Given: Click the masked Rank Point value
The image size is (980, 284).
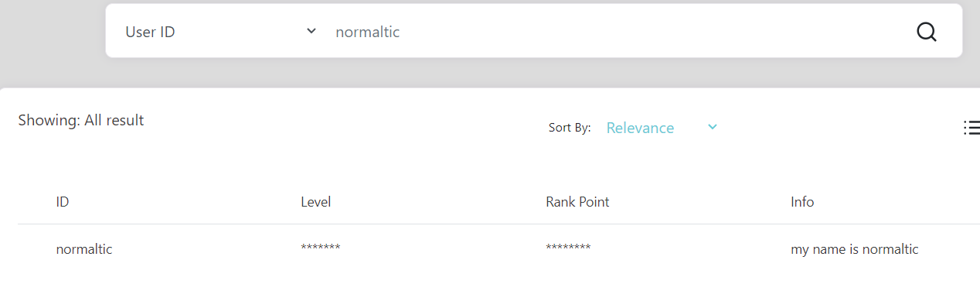Looking at the screenshot, I should click(x=568, y=248).
